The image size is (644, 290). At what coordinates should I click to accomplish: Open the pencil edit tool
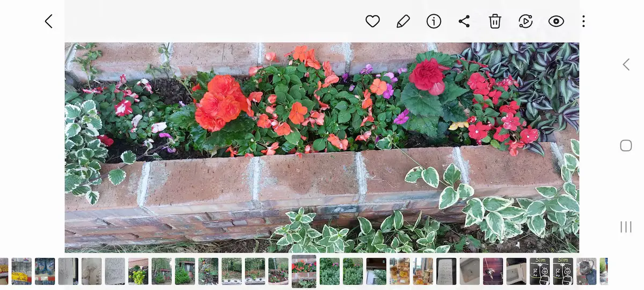pos(403,21)
